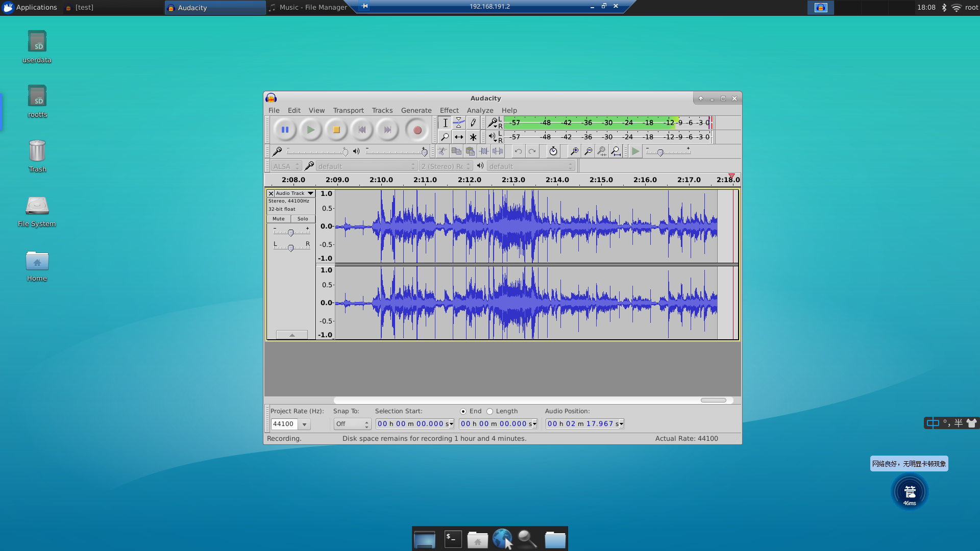Toggle Solo on the Audio Track

(303, 219)
